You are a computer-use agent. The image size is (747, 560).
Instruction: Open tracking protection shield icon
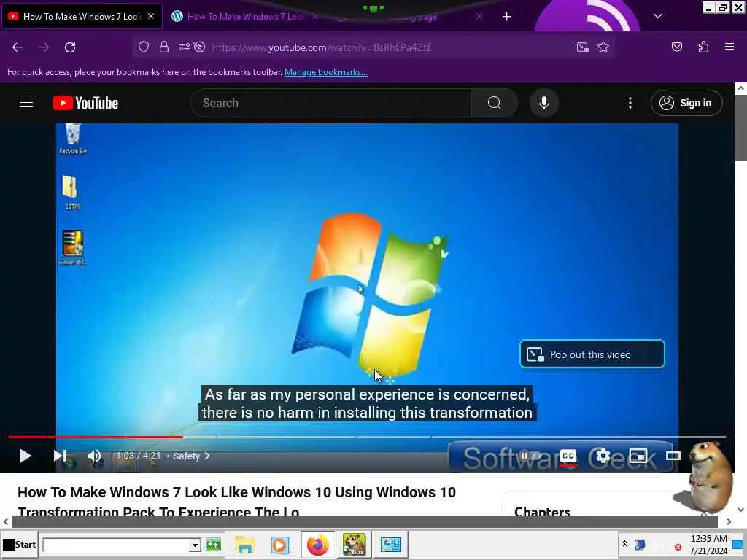coord(144,47)
